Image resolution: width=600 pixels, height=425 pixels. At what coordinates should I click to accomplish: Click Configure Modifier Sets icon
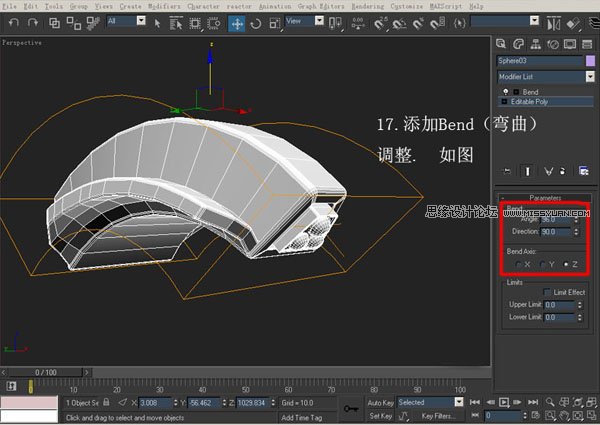tap(583, 171)
